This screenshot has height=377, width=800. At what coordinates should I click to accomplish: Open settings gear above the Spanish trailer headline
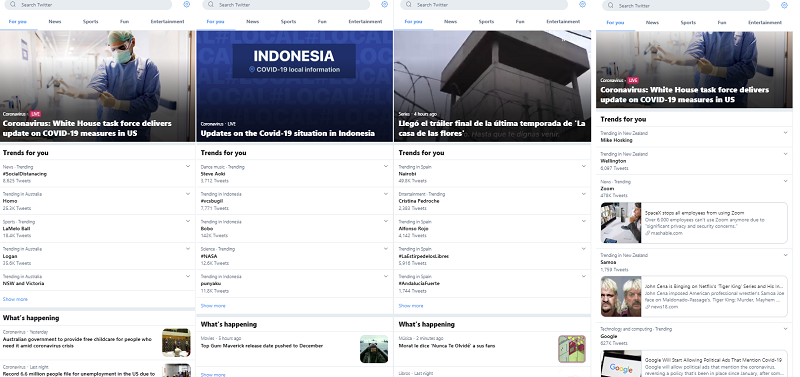click(x=582, y=5)
